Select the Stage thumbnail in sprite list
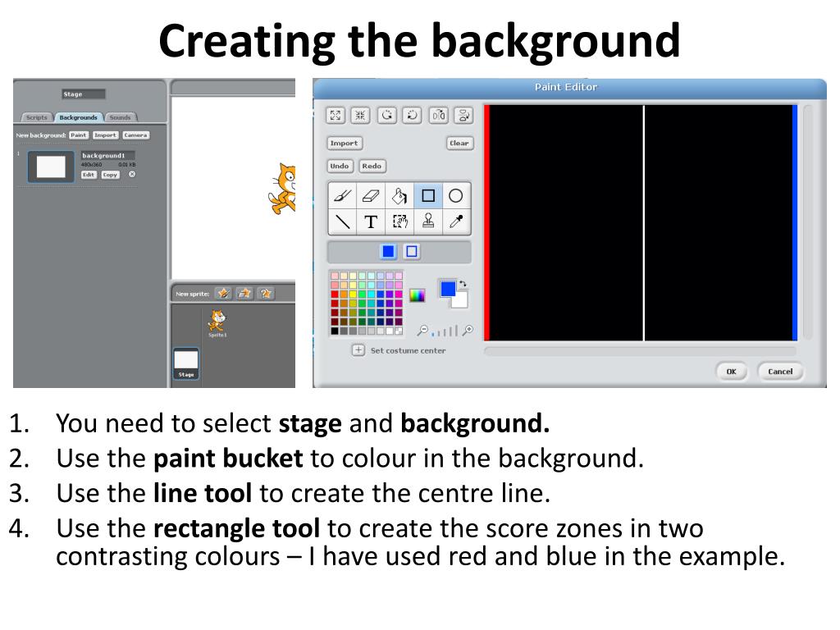This screenshot has width=840, height=630. click(x=186, y=363)
